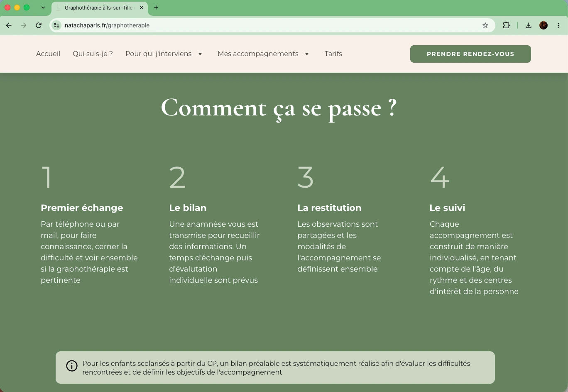Click the address bar URL field
The image size is (568, 392).
[270, 25]
